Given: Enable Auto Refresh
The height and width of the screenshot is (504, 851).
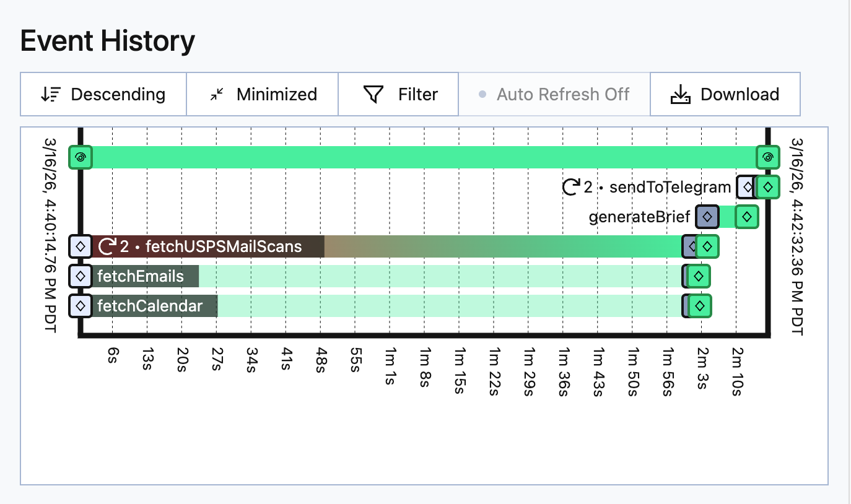Looking at the screenshot, I should (x=554, y=94).
